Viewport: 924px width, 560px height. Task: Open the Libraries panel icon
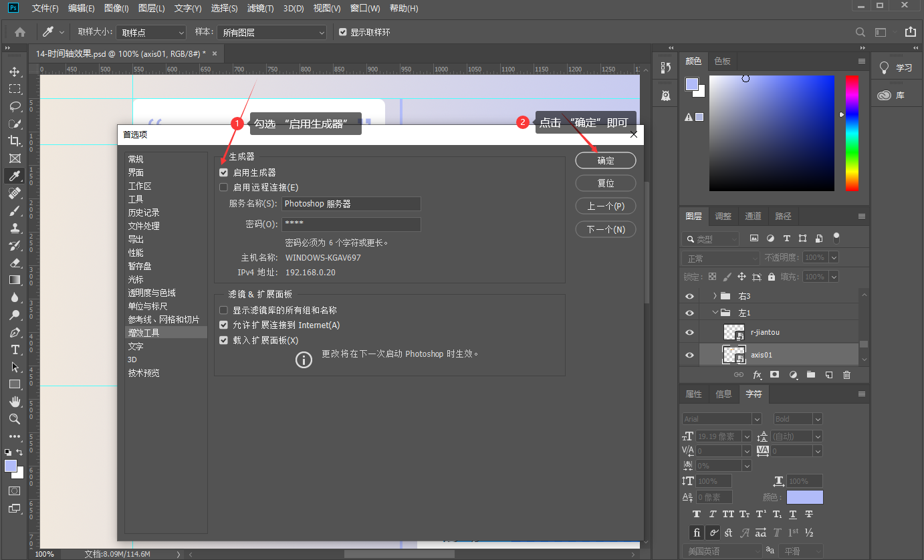pos(885,96)
